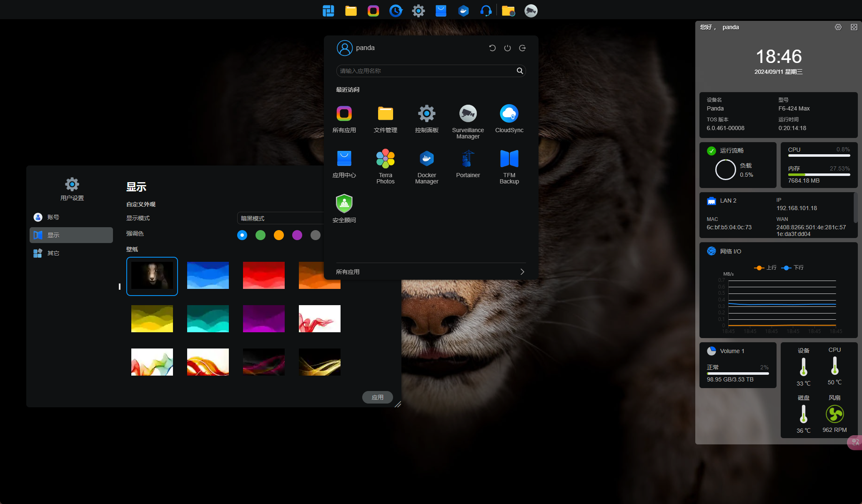Open Control Panel gear in top dock

pyautogui.click(x=418, y=11)
